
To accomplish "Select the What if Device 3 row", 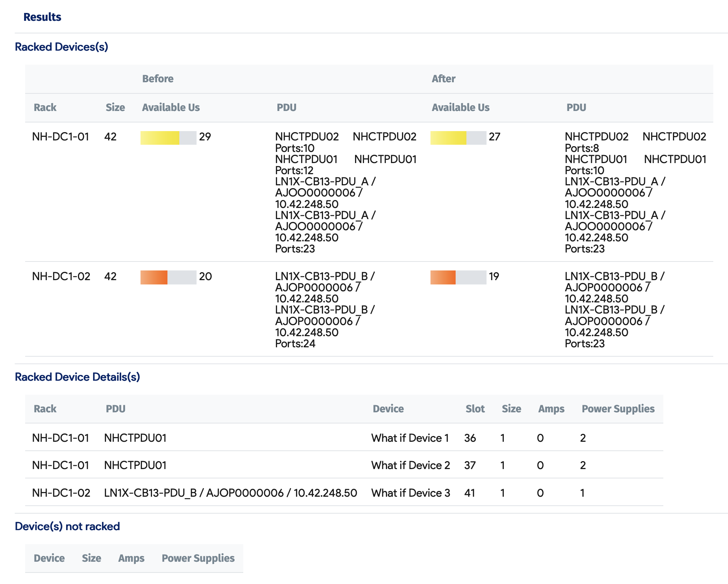I will (410, 493).
